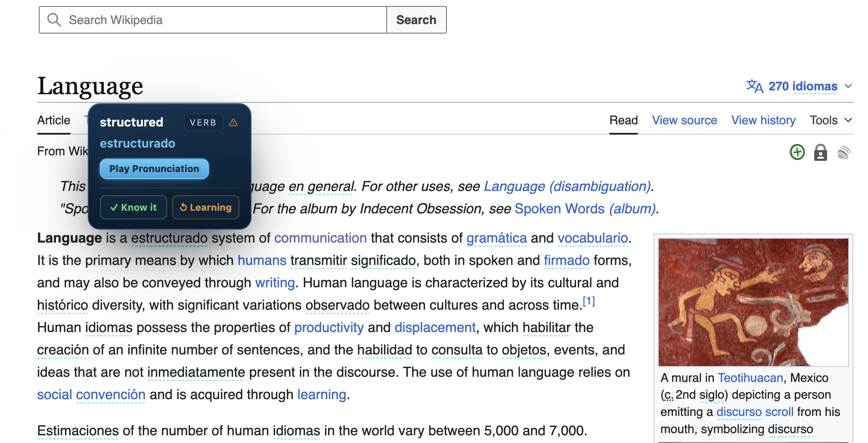
Task: Follow the writing link
Action: pyautogui.click(x=275, y=283)
